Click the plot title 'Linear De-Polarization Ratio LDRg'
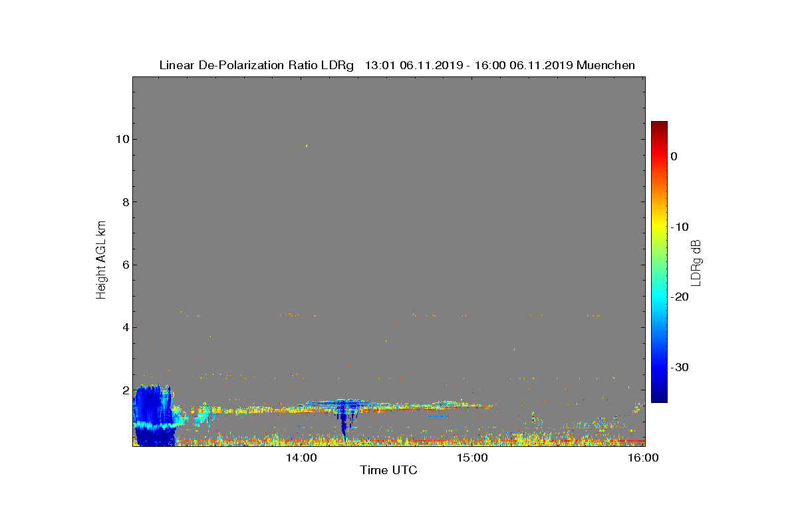 (x=256, y=65)
